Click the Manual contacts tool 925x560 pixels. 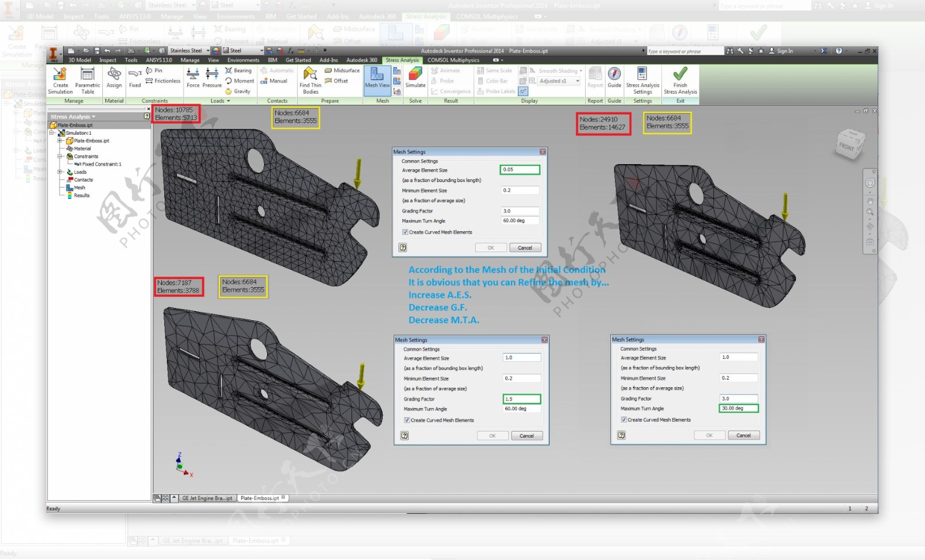point(274,81)
